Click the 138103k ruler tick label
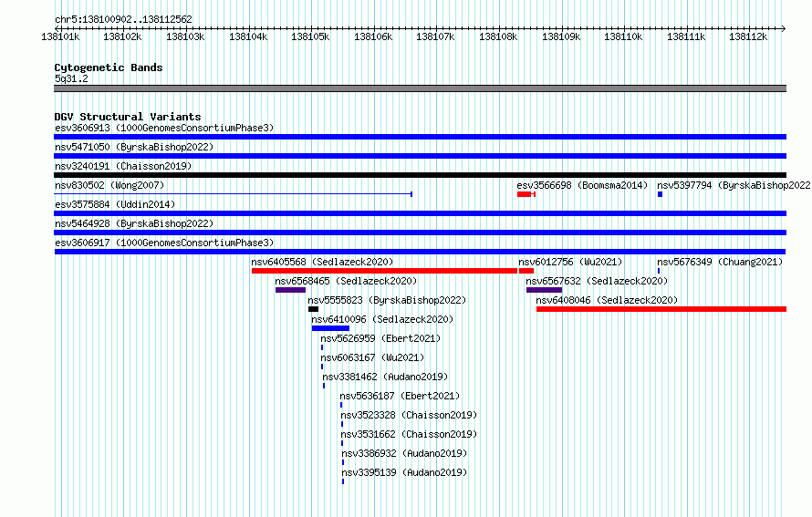Viewport: 812px width, 517px height. (x=185, y=36)
